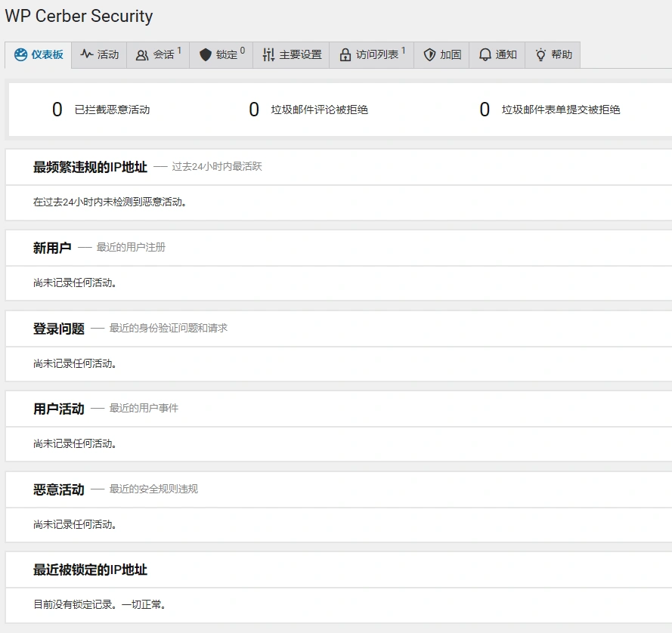Click the 1 badge on 访问列表
672x633 pixels.
[x=401, y=49]
